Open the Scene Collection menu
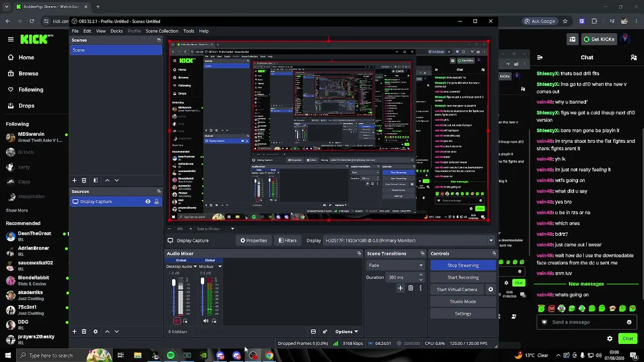This screenshot has height=362, width=644. (162, 31)
